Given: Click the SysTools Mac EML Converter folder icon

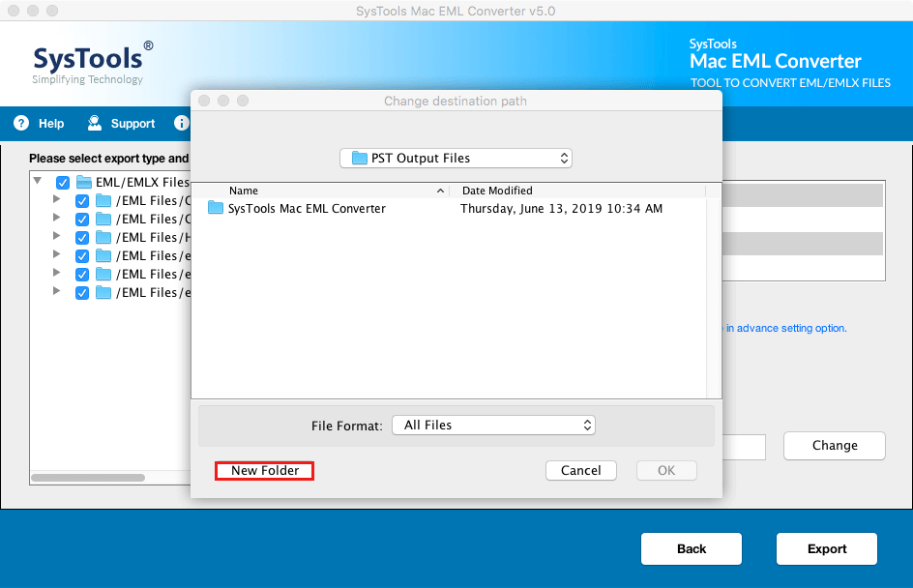Looking at the screenshot, I should coord(216,208).
